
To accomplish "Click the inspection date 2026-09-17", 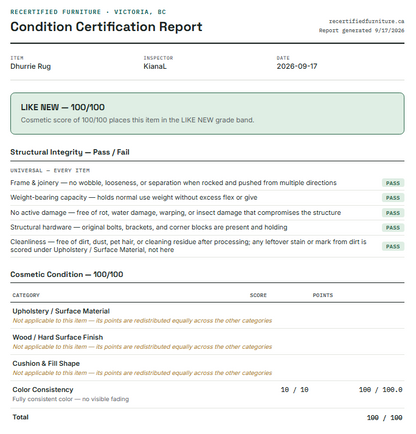I will pos(297,66).
